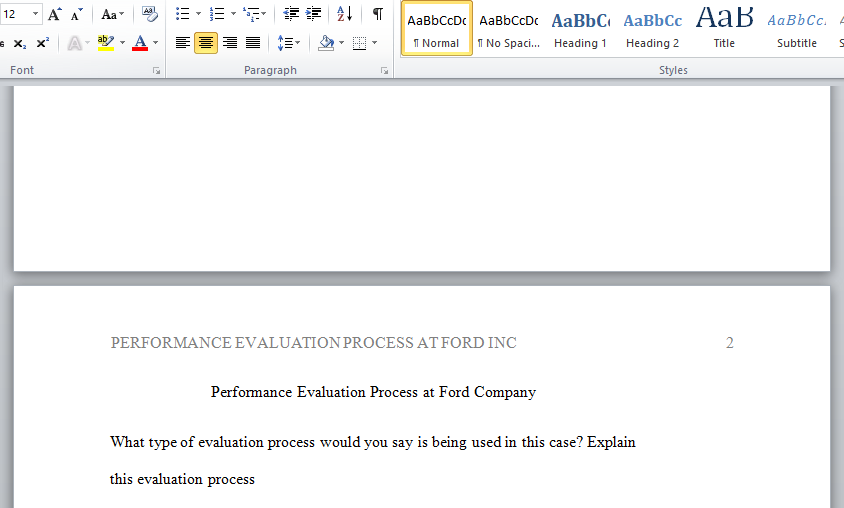This screenshot has width=844, height=508.
Task: Align text right
Action: 230,43
